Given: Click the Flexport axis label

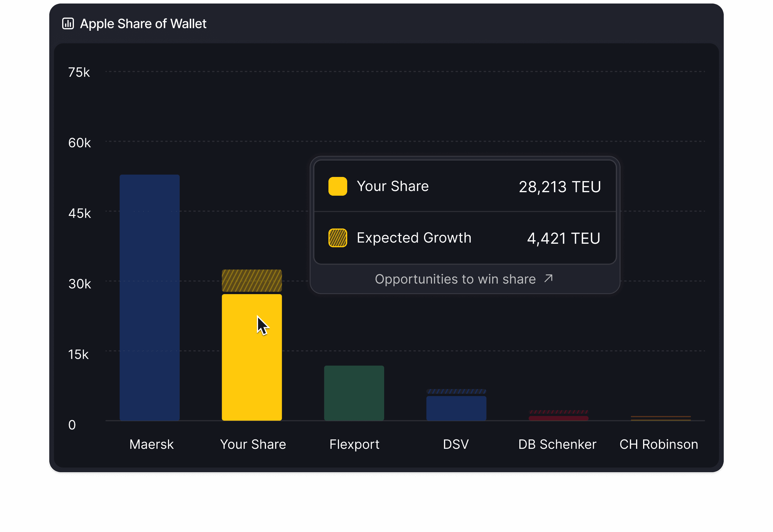Looking at the screenshot, I should tap(354, 444).
